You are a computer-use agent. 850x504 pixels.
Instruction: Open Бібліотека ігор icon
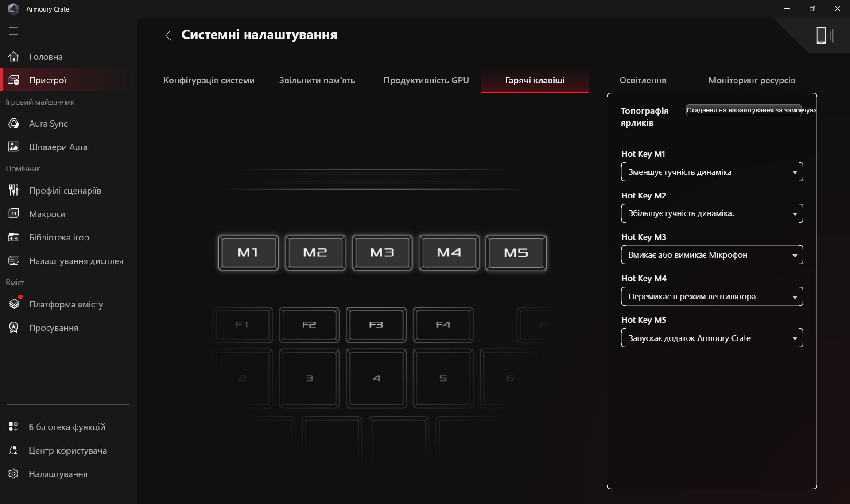(x=14, y=237)
